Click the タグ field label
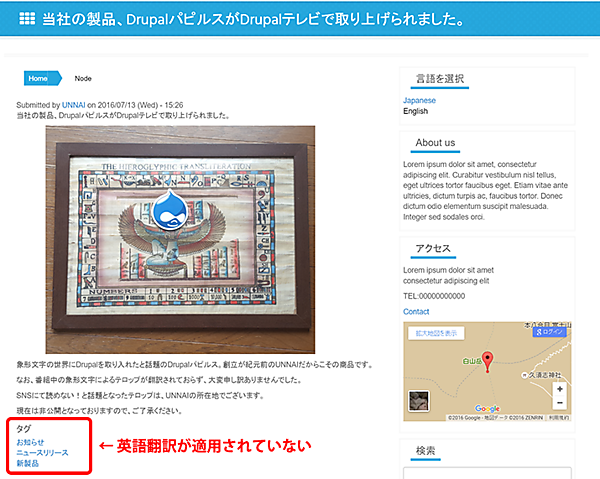This screenshot has width=600, height=479. pos(23,428)
